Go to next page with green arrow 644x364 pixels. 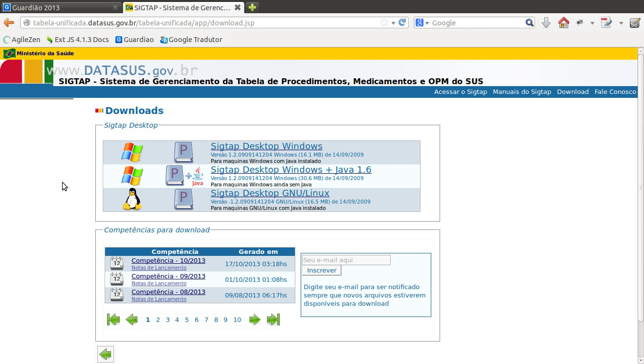click(255, 319)
